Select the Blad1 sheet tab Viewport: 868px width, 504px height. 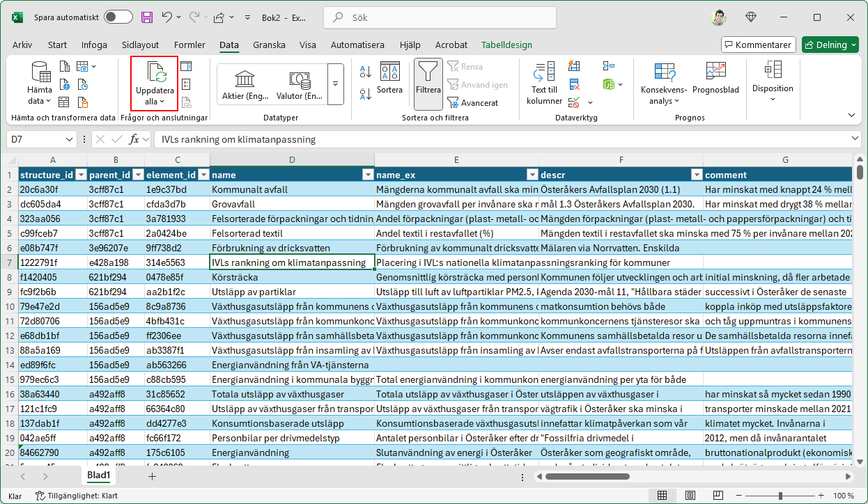(x=99, y=475)
